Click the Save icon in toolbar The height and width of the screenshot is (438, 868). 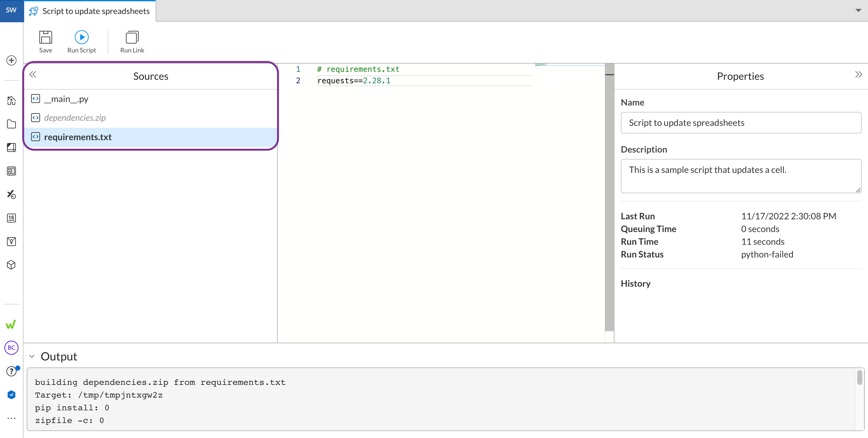click(45, 38)
